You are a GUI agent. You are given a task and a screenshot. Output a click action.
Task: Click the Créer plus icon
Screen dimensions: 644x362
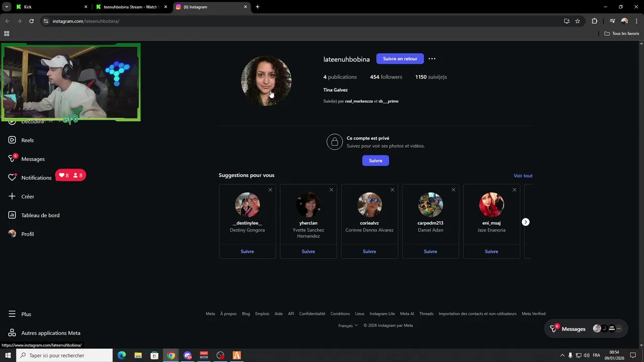click(x=12, y=197)
